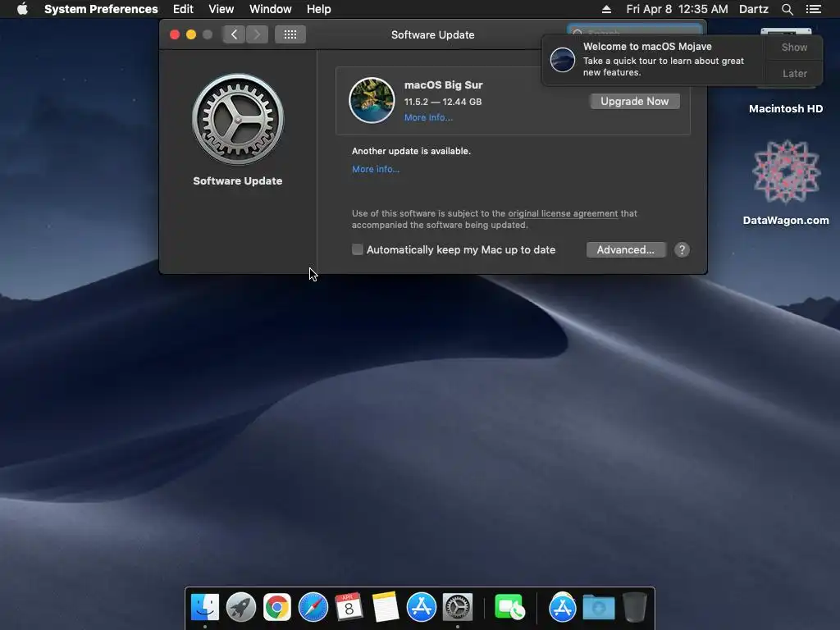Open FaceTime from the Dock
Image resolution: width=840 pixels, height=630 pixels.
coord(509,607)
